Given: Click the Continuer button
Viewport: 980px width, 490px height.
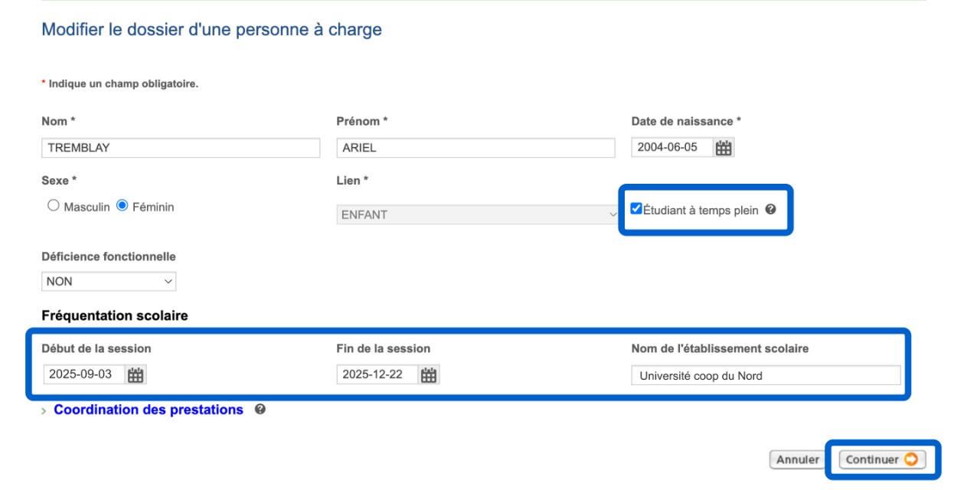Looking at the screenshot, I should (882, 459).
